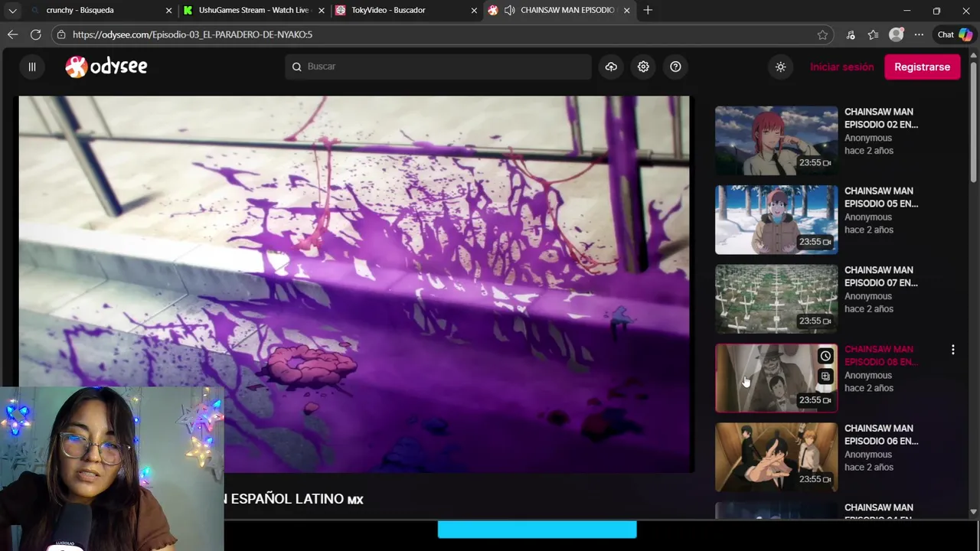Open the Copilot Chat button
980x551 pixels.
pos(955,34)
